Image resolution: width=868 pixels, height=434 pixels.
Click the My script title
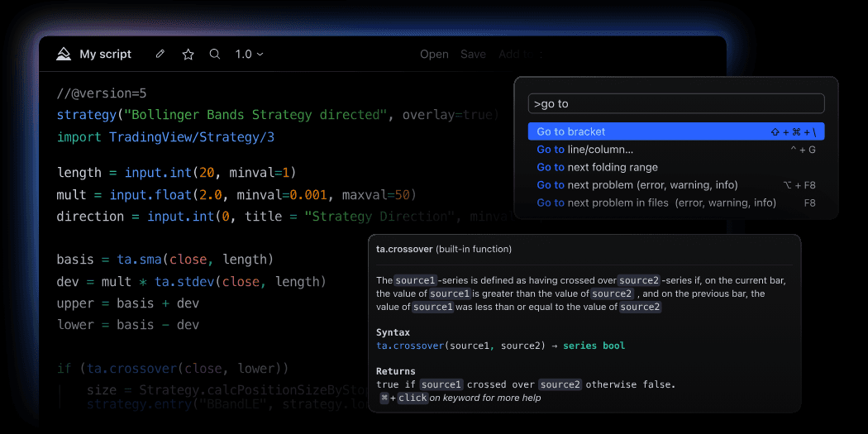(x=106, y=55)
